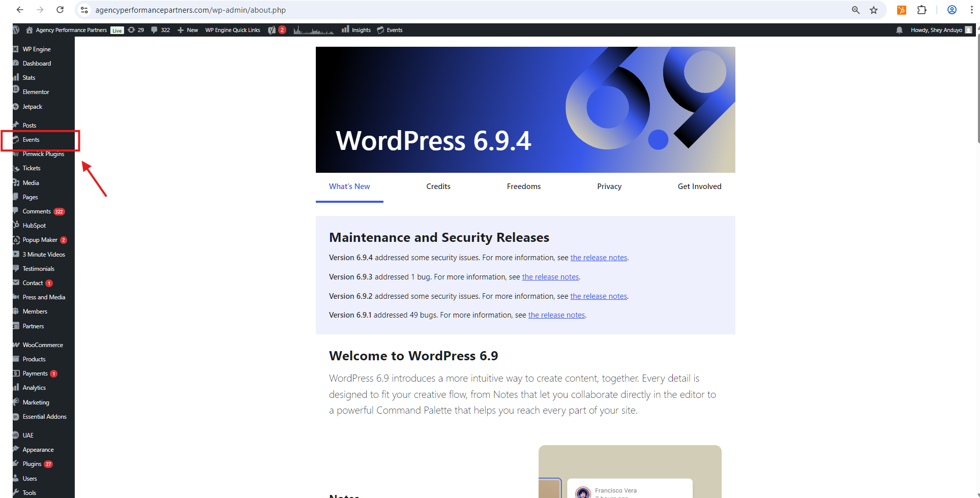The image size is (980, 498).
Task: Click the zoom magnifier icon in address bar
Action: tap(855, 10)
